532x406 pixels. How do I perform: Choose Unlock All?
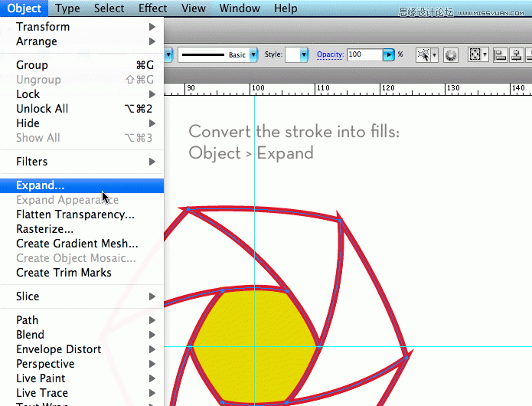pos(82,109)
